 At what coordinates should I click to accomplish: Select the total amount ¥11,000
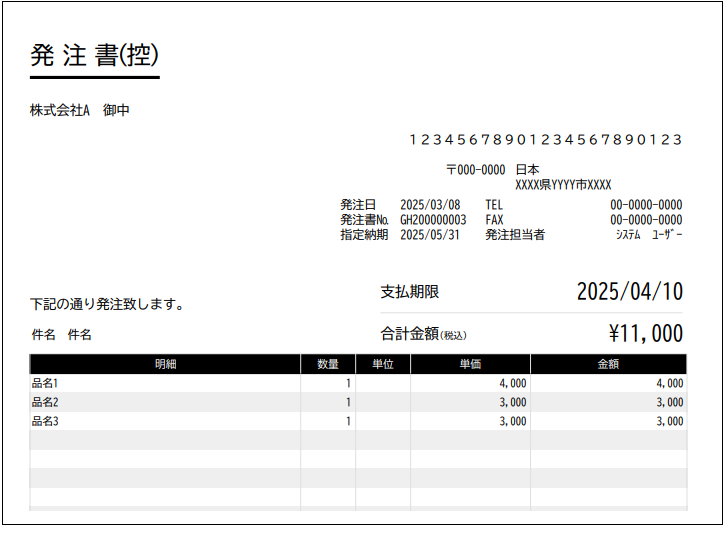pyautogui.click(x=646, y=333)
